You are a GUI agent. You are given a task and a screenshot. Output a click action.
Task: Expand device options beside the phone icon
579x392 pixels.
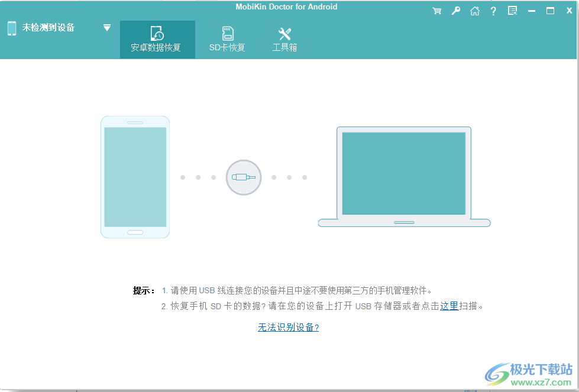pos(107,27)
